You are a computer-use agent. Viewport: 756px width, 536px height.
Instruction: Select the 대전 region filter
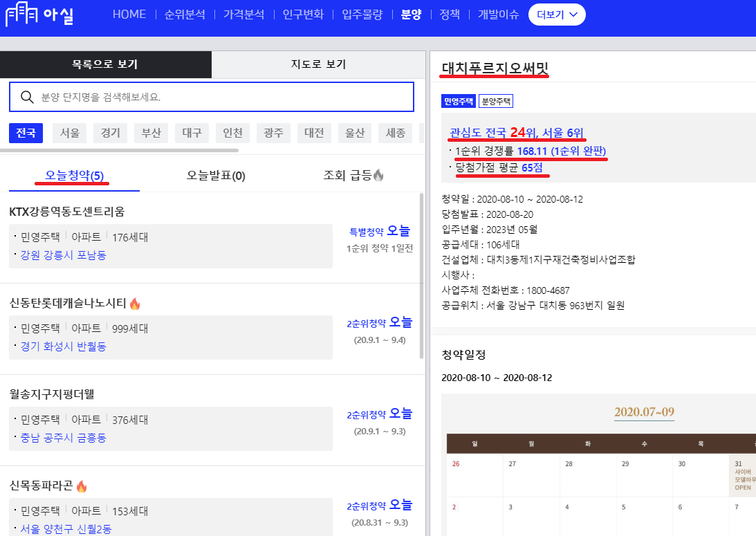pyautogui.click(x=314, y=133)
